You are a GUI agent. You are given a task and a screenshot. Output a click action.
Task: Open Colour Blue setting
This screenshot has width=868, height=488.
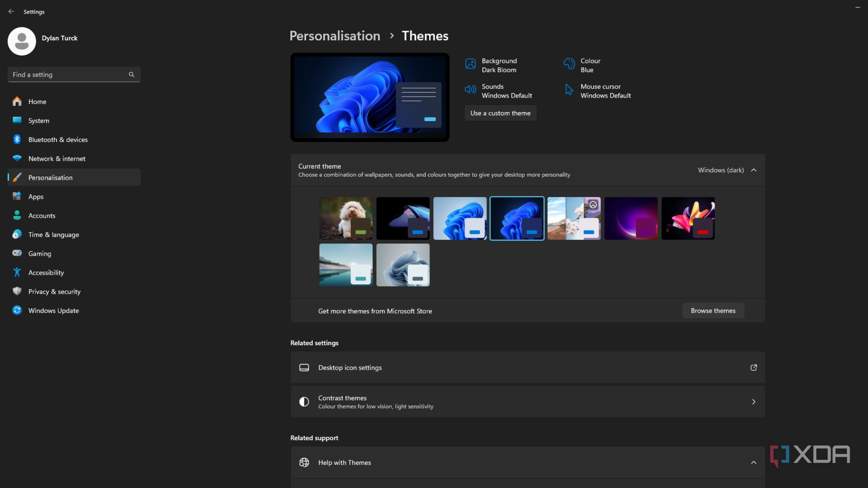click(583, 65)
